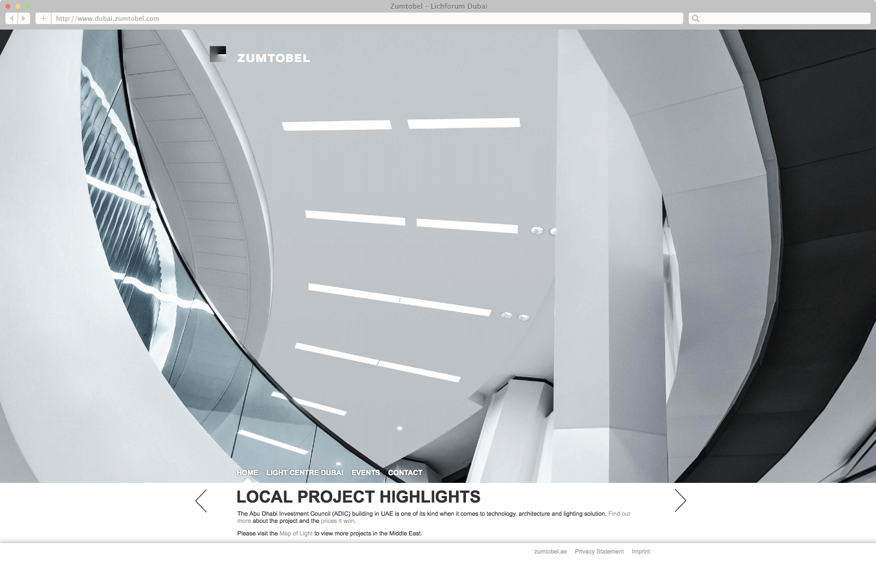Viewport: 876px width, 588px height.
Task: Focus the URL address bar
Action: click(367, 18)
